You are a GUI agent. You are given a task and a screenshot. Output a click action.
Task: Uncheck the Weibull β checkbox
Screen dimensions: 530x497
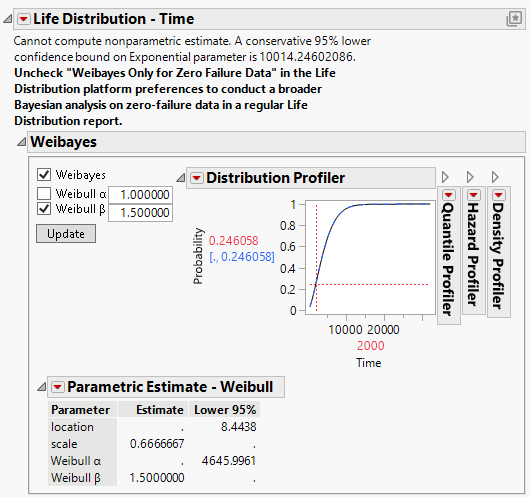click(44, 209)
